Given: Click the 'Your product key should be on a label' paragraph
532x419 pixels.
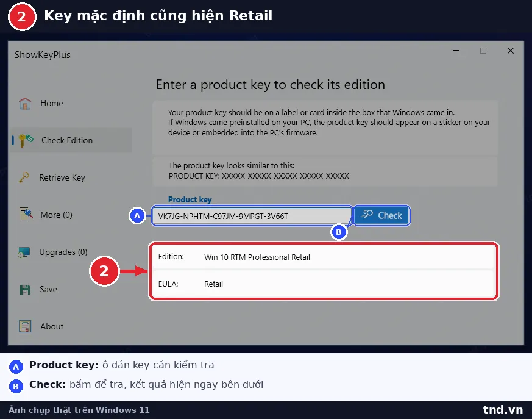Looking at the screenshot, I should pyautogui.click(x=329, y=123).
